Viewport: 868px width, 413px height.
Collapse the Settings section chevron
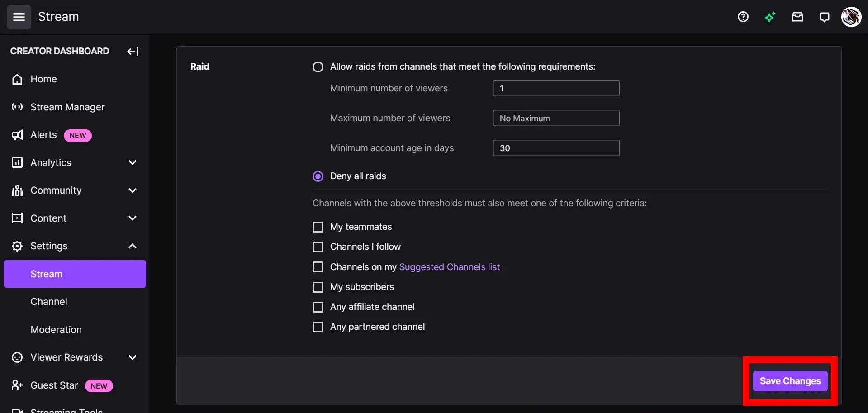[132, 246]
